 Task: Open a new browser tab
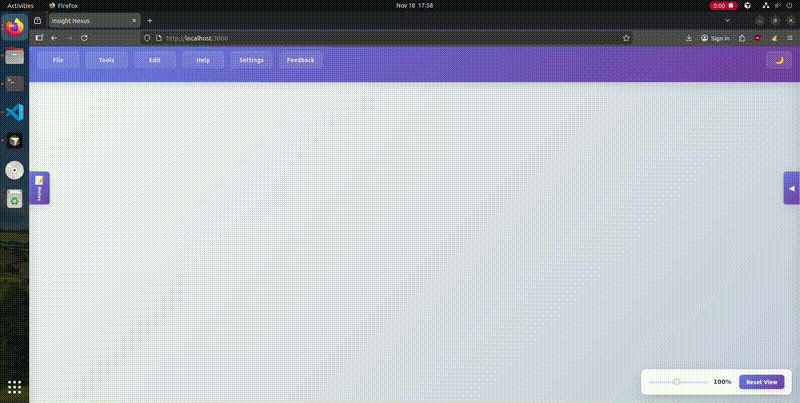pos(149,21)
